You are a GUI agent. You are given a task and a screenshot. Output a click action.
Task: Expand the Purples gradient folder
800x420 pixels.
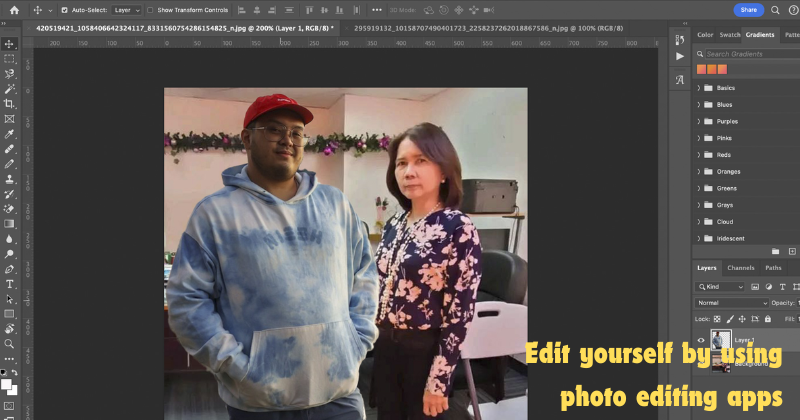(x=699, y=121)
